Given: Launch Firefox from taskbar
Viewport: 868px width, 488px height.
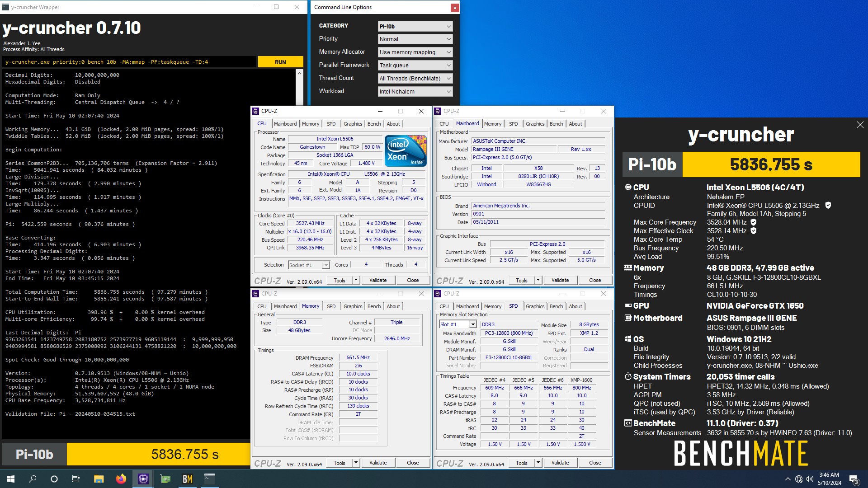Looking at the screenshot, I should click(121, 479).
